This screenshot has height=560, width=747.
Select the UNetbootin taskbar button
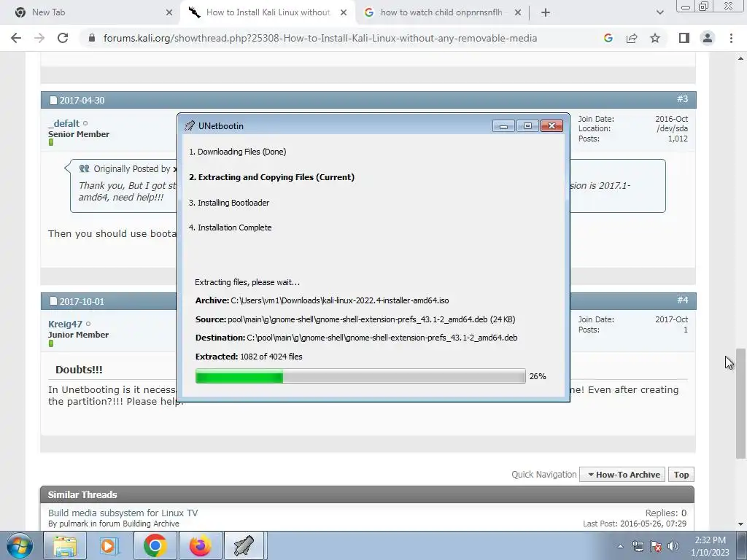244,545
